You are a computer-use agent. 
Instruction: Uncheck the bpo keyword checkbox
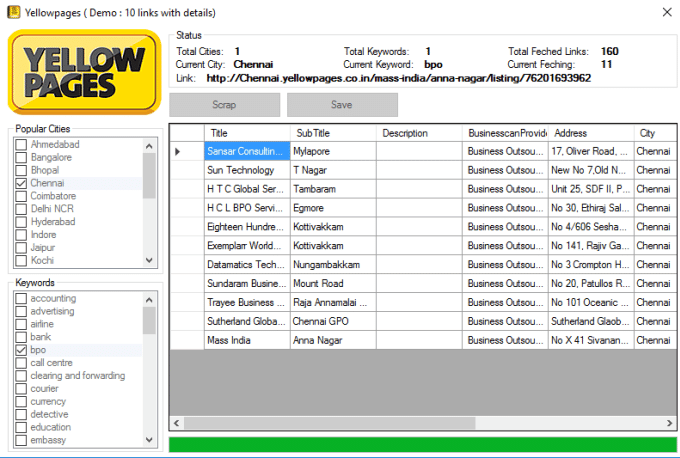(21, 350)
